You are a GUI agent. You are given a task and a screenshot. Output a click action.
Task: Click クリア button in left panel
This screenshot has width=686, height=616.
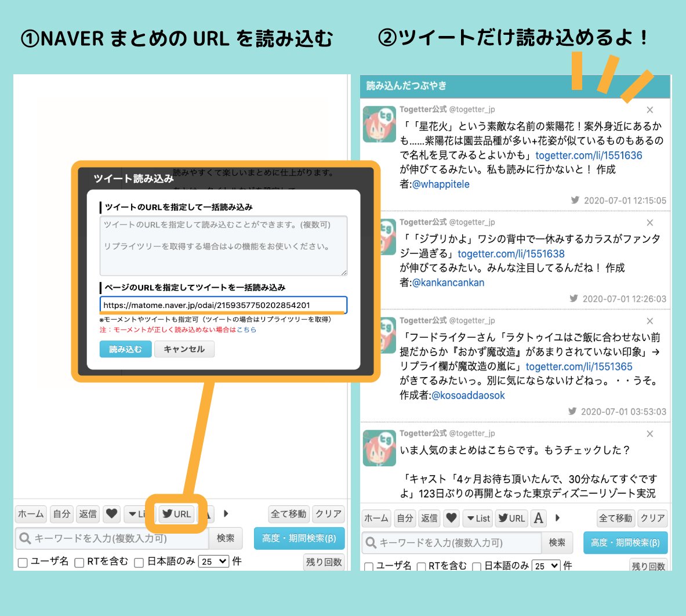point(329,514)
